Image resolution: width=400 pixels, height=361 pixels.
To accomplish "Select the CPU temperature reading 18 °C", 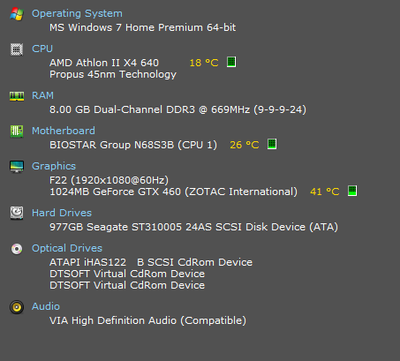I will [x=204, y=63].
